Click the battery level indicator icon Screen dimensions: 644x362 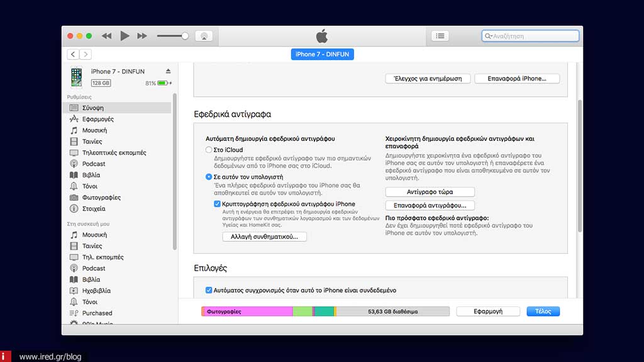(x=163, y=84)
